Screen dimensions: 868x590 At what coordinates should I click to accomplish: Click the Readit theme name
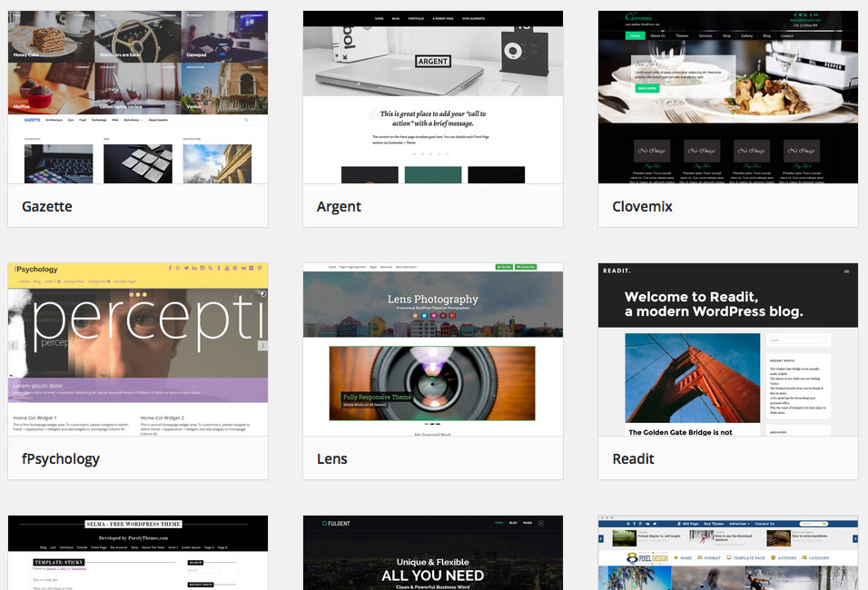point(633,458)
